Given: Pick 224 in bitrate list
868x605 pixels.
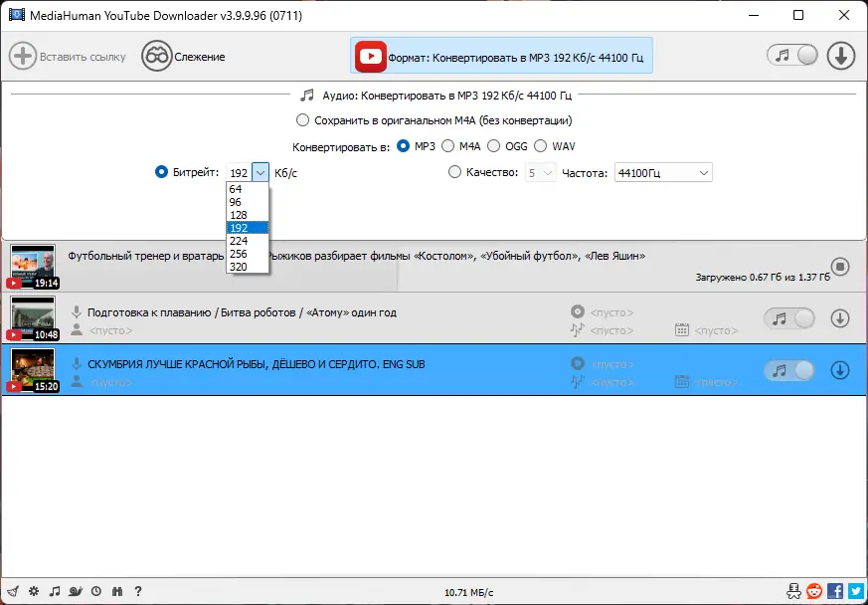Looking at the screenshot, I should pos(248,241).
